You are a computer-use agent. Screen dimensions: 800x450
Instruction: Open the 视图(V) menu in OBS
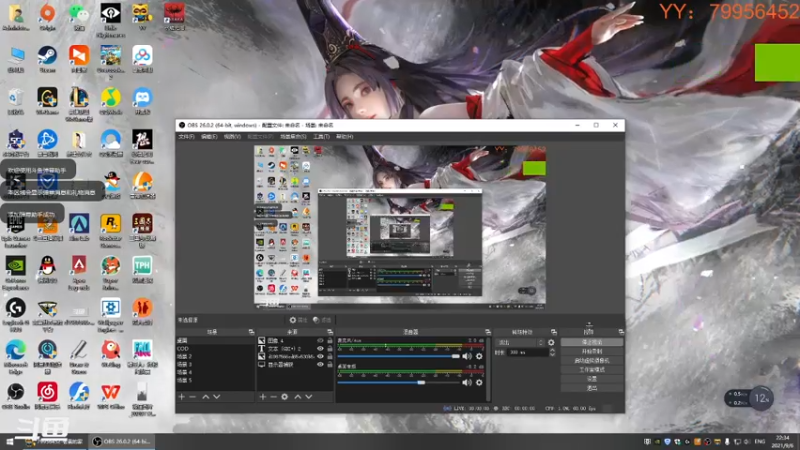[x=232, y=137]
